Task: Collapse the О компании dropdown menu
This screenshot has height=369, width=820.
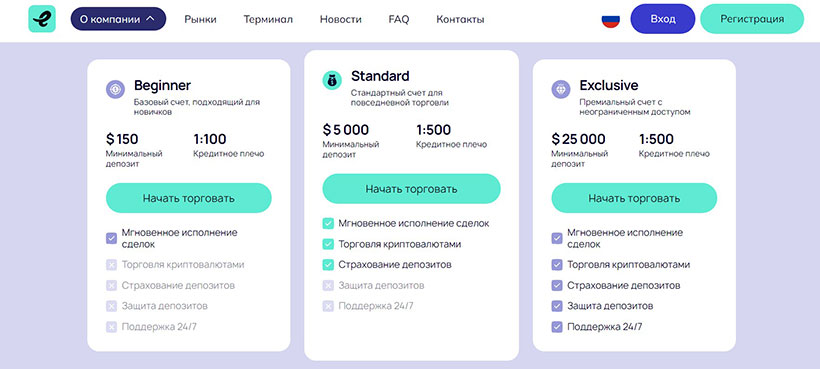Action: coord(118,19)
